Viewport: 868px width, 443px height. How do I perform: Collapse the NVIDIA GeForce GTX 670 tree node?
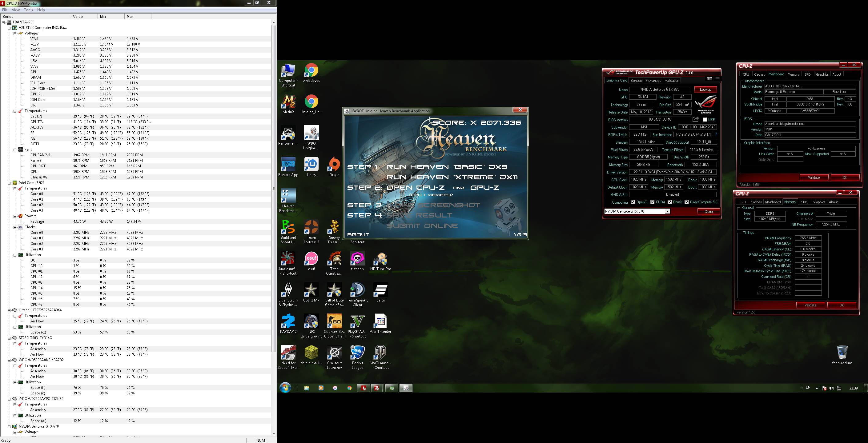pyautogui.click(x=9, y=426)
